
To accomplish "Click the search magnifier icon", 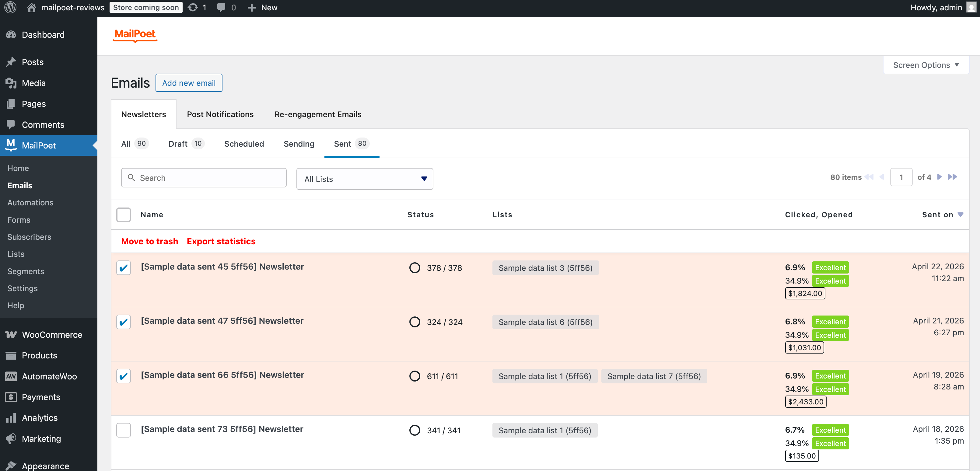I will (131, 178).
